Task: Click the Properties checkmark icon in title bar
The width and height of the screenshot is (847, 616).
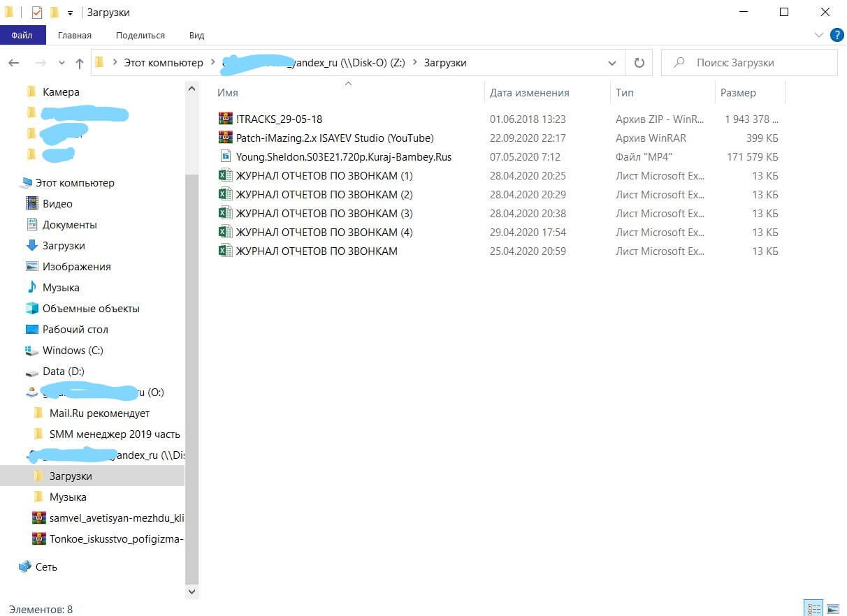Action: pos(38,13)
